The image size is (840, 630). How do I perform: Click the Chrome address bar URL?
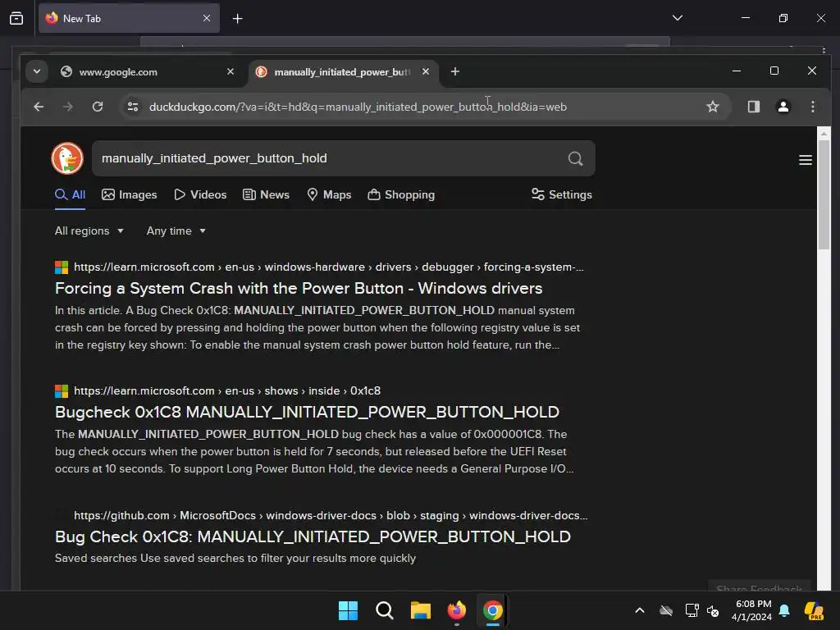point(358,107)
